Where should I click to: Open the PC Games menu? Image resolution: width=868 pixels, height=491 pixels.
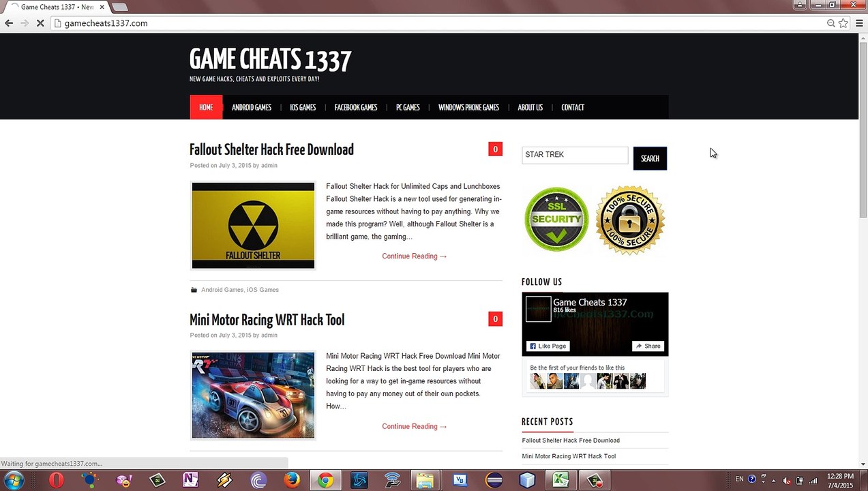coord(408,107)
